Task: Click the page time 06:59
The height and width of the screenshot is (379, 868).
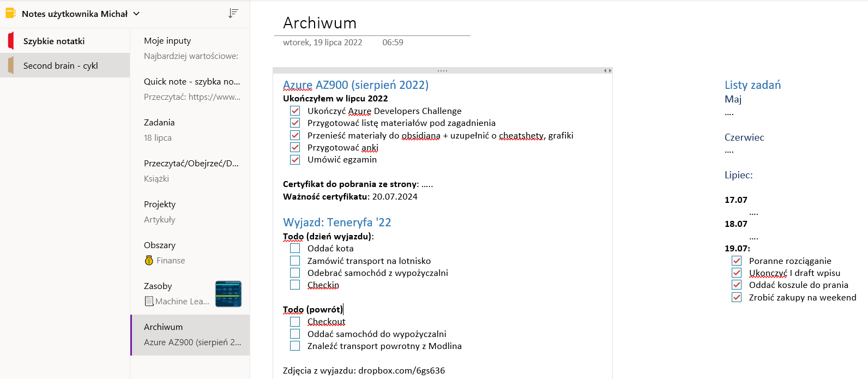Action: click(393, 43)
